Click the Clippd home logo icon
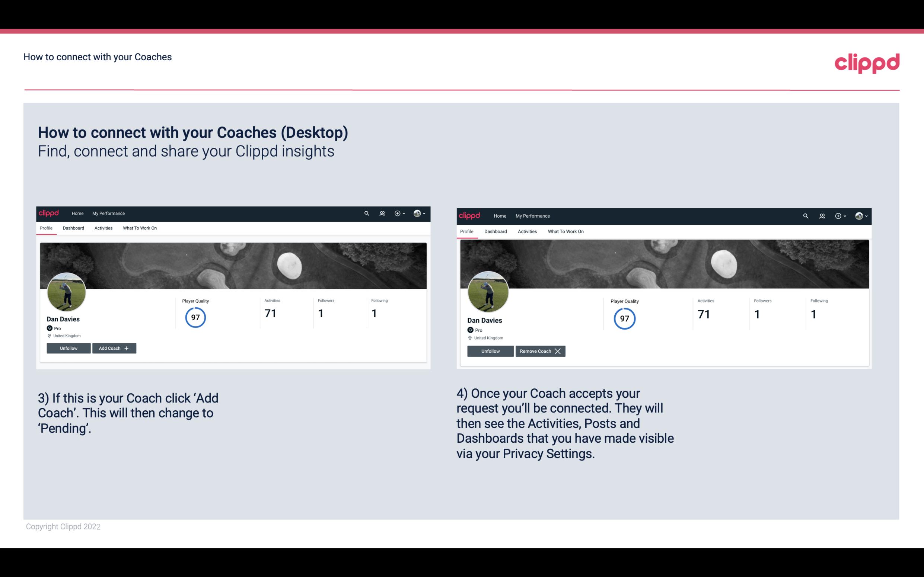 point(50,213)
